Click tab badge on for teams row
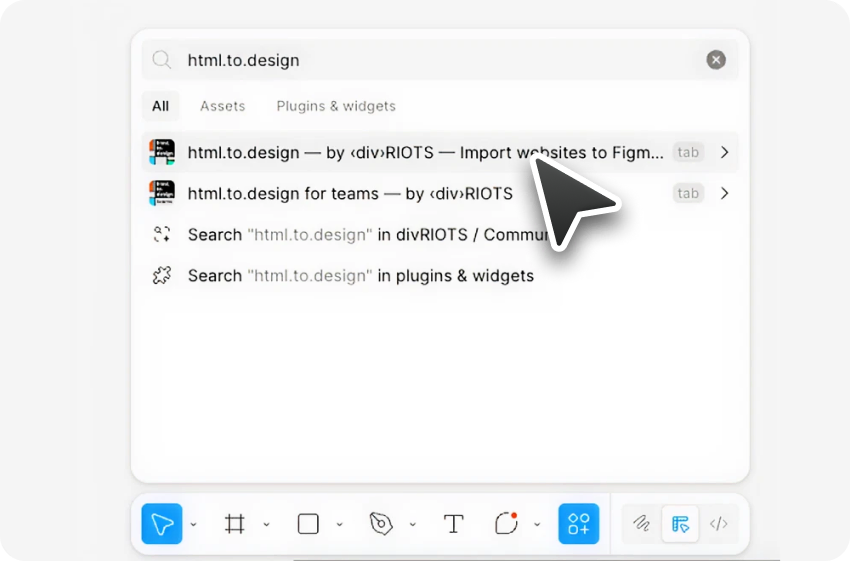Screen dimensions: 850x561 688,194
